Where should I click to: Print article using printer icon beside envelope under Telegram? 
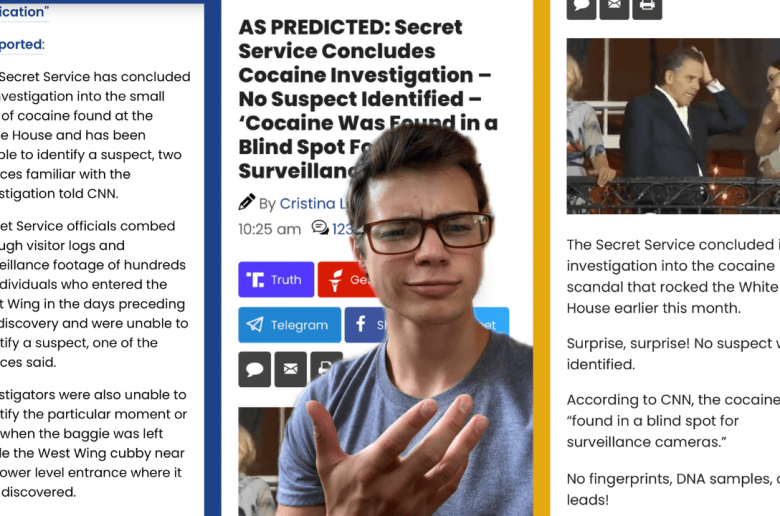pyautogui.click(x=326, y=368)
